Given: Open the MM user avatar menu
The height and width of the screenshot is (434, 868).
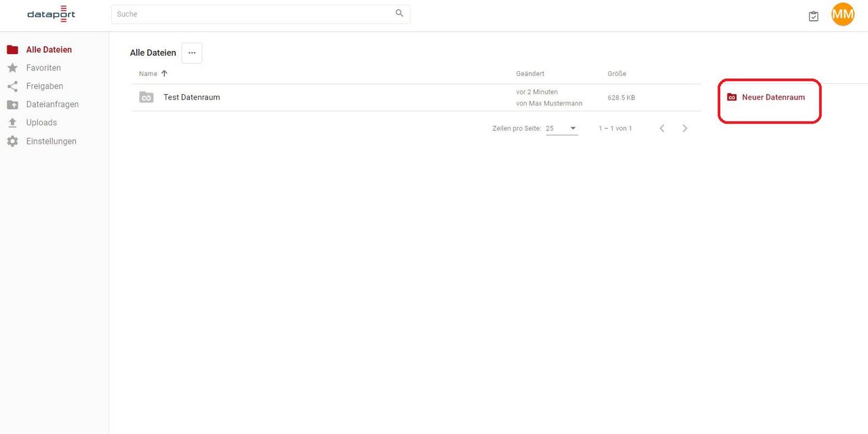Looking at the screenshot, I should coord(843,14).
